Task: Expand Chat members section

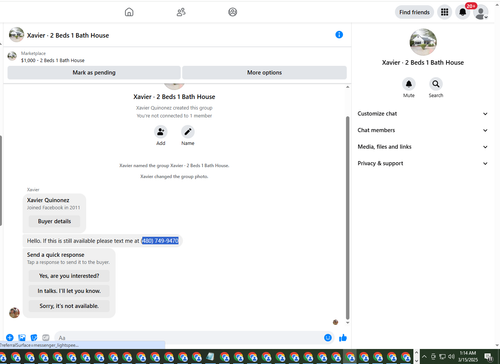Action: coord(422,130)
